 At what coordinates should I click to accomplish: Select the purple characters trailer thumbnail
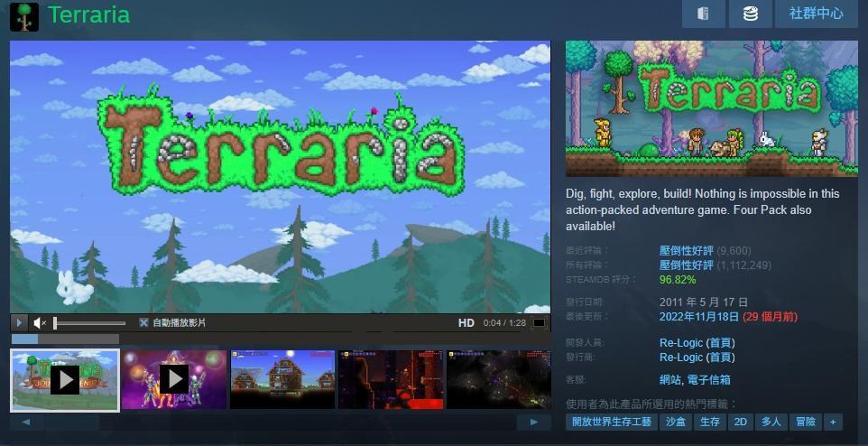174,379
